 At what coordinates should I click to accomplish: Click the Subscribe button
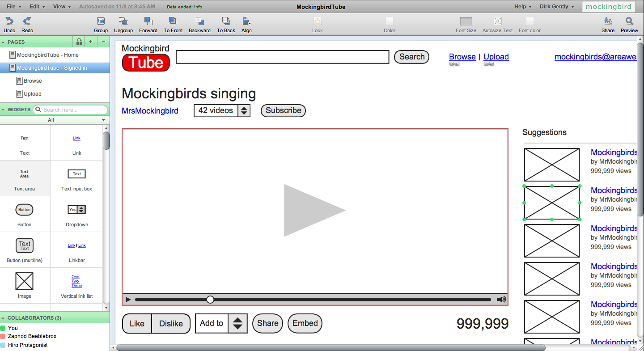283,110
